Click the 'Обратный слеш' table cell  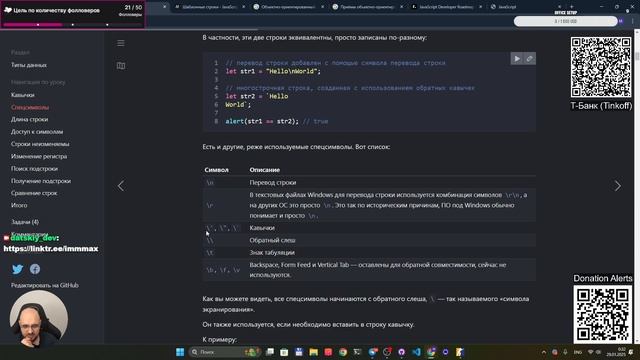pos(272,240)
